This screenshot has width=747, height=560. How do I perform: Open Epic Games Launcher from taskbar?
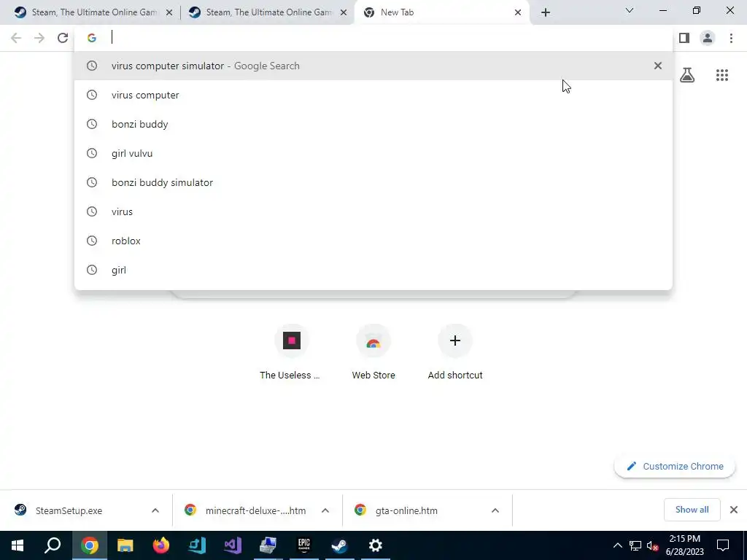coord(304,545)
